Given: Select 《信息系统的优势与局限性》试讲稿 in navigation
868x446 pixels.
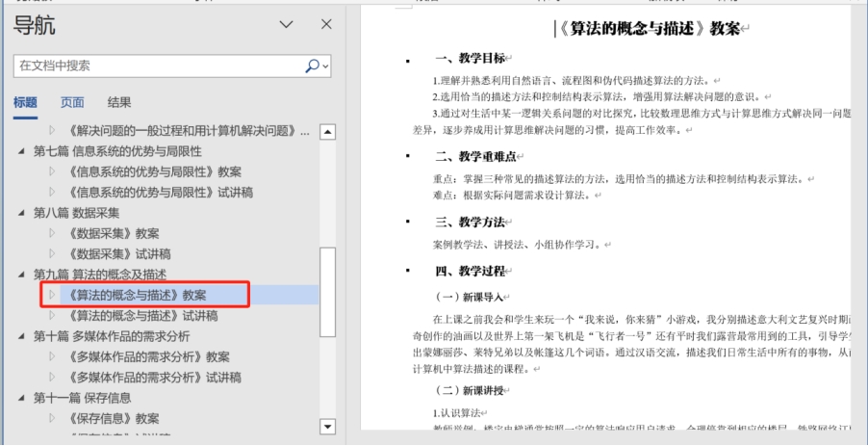Looking at the screenshot, I should click(154, 192).
